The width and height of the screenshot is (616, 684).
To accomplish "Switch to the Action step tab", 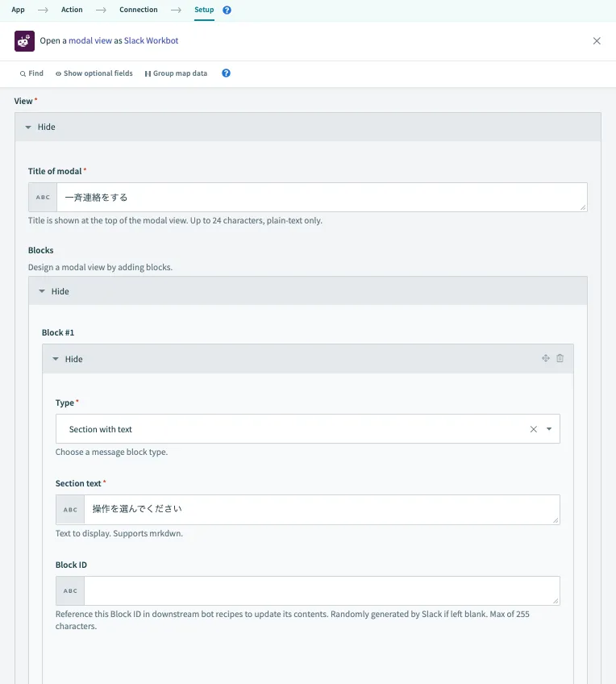I will pyautogui.click(x=72, y=10).
